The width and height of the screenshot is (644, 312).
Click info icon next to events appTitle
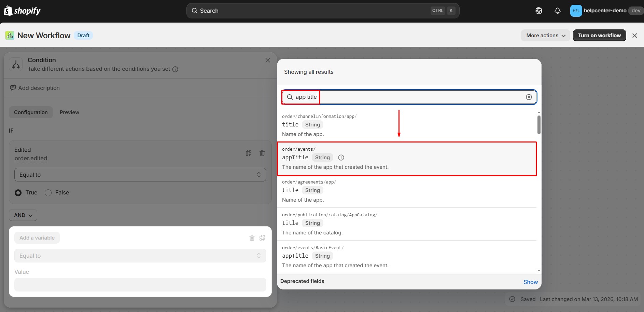(341, 158)
